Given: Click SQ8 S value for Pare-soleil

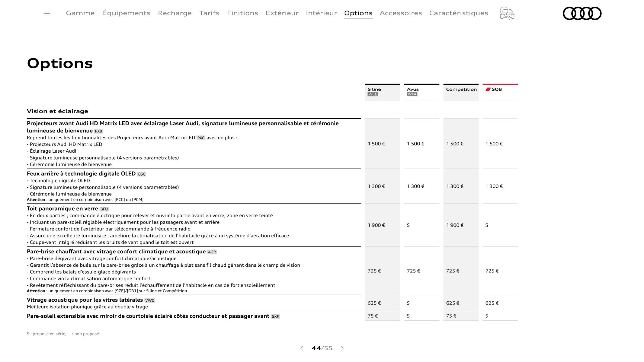Looking at the screenshot, I should pos(487,316).
